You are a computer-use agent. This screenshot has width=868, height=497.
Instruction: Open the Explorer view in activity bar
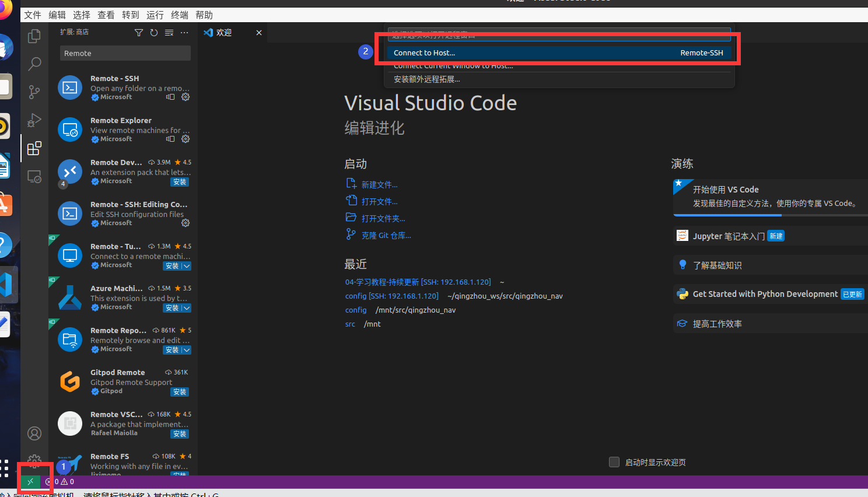(x=34, y=36)
